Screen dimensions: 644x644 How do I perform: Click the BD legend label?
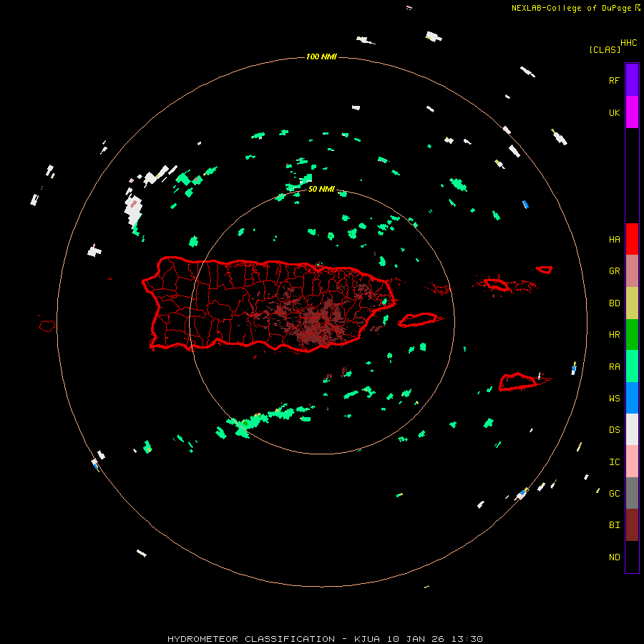[x=614, y=303]
